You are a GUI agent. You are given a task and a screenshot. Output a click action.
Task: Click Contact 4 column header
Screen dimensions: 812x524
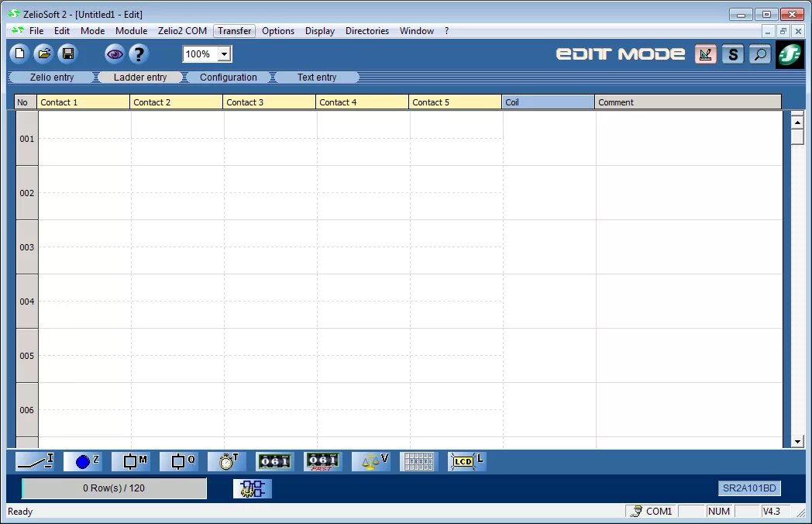point(362,102)
